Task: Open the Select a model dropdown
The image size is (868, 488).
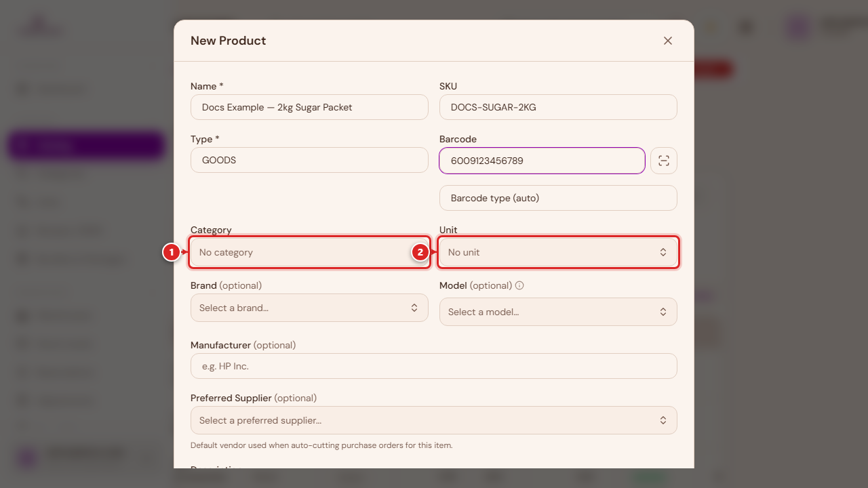Action: coord(558,312)
